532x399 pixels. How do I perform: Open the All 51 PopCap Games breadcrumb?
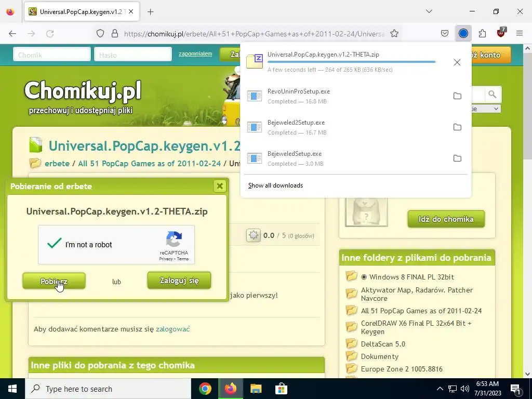[149, 163]
